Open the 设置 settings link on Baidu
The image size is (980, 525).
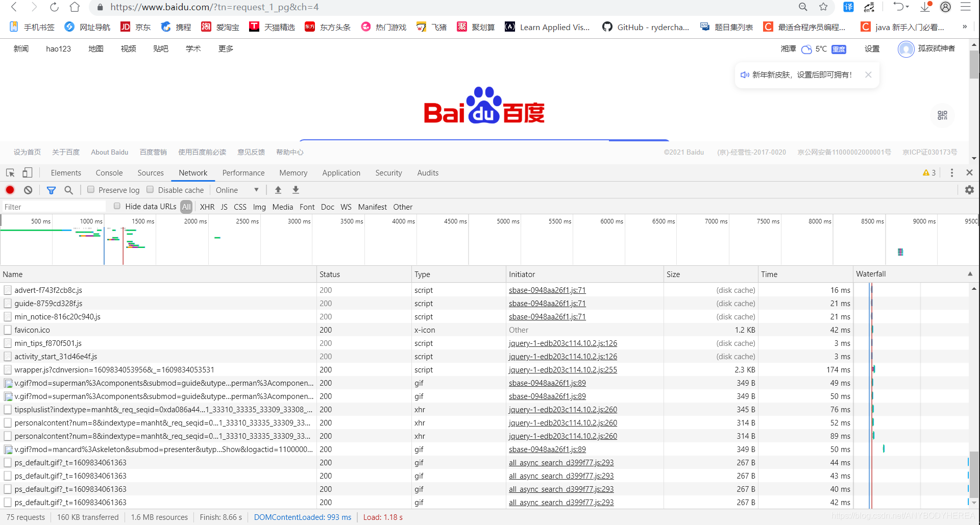[872, 48]
